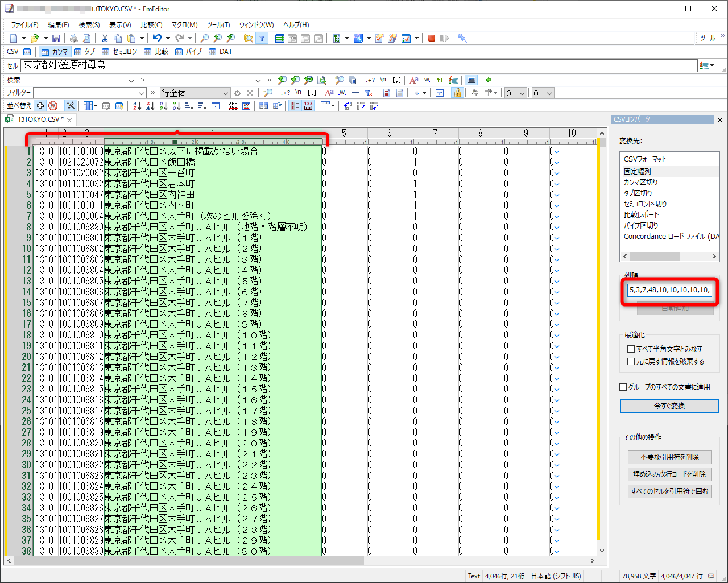Click the yellow lock icon in filter bar
Screen dimensions: 728x583
[457, 93]
